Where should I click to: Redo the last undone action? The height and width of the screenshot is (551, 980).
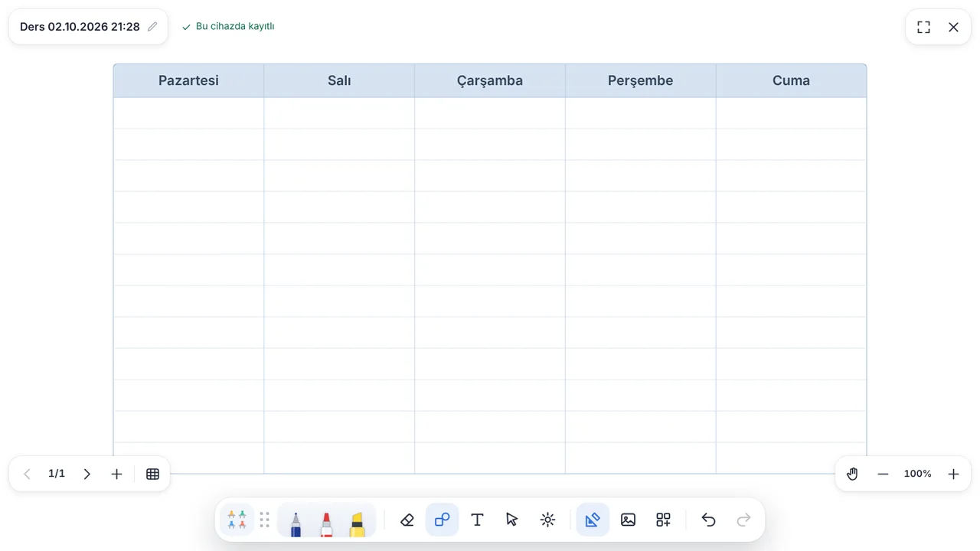coord(743,520)
